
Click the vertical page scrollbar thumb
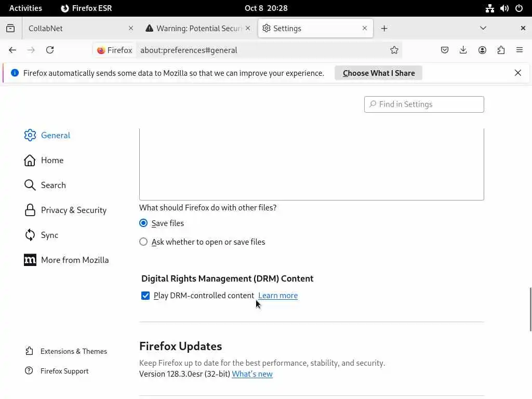530,309
